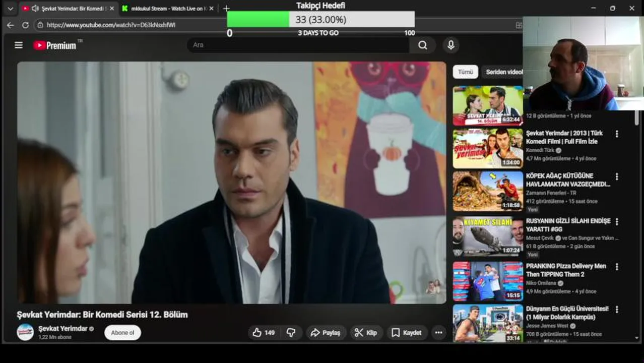Open a new browser tab

pos(226,9)
